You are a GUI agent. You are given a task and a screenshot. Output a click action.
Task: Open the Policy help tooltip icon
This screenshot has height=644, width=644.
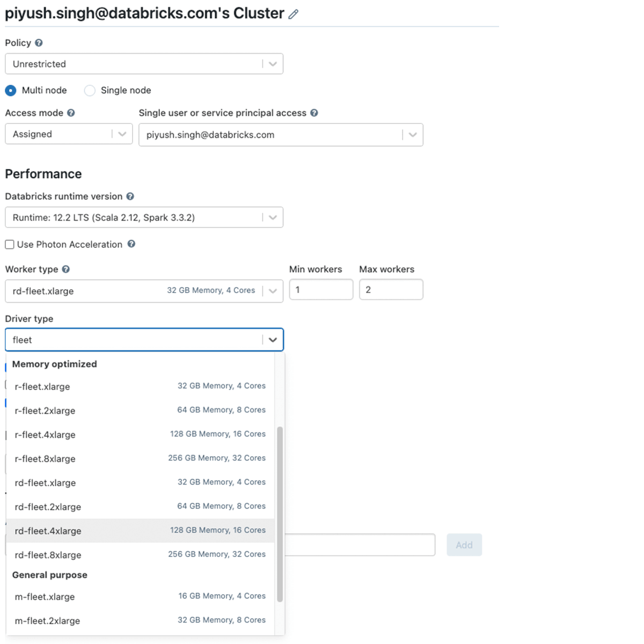pyautogui.click(x=39, y=43)
